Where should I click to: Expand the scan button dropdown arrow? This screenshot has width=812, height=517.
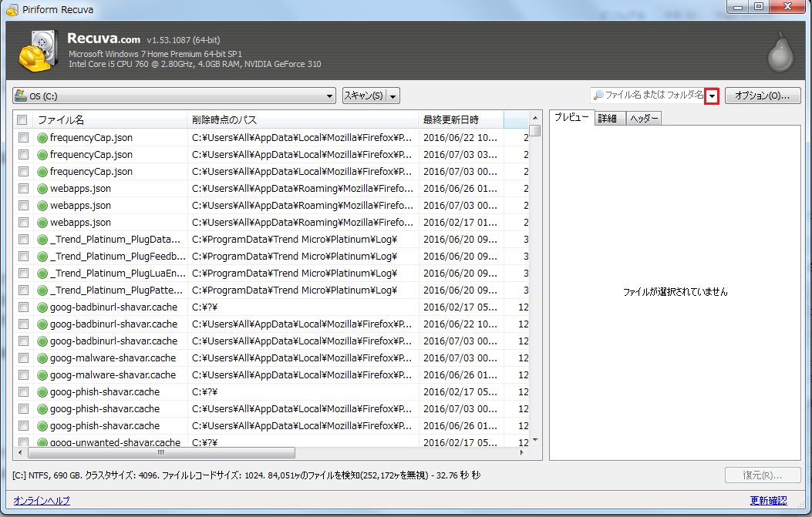pyautogui.click(x=393, y=96)
